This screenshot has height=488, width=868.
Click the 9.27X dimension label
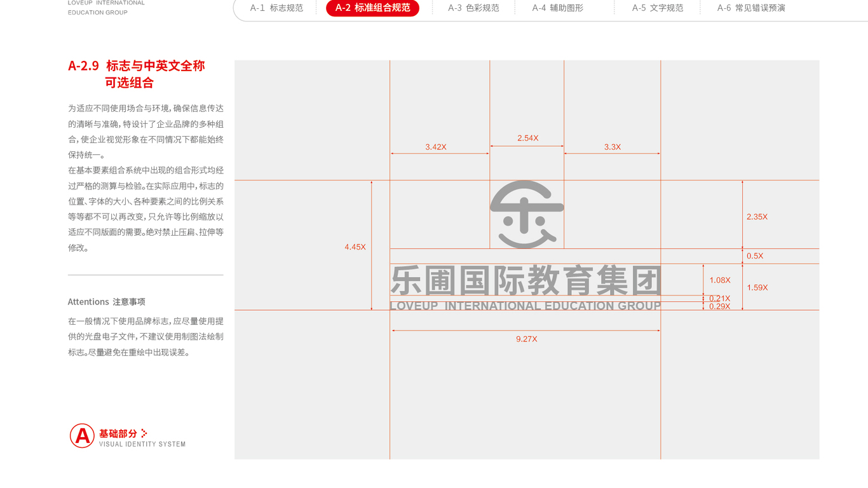pos(527,339)
